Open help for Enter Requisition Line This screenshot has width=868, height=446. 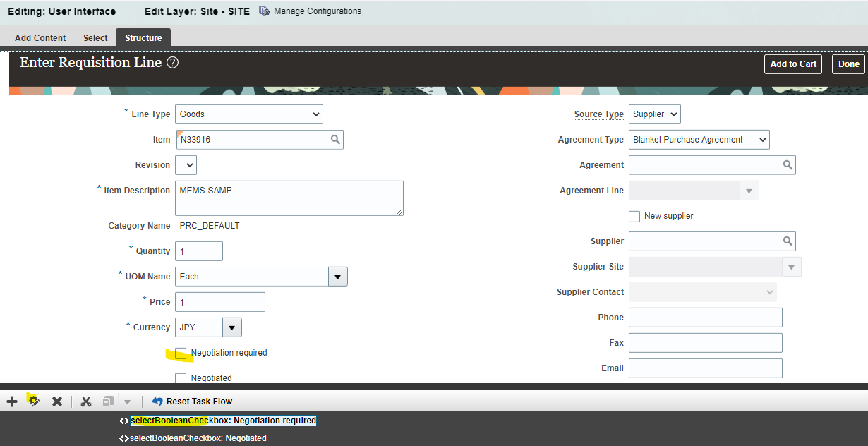(172, 62)
